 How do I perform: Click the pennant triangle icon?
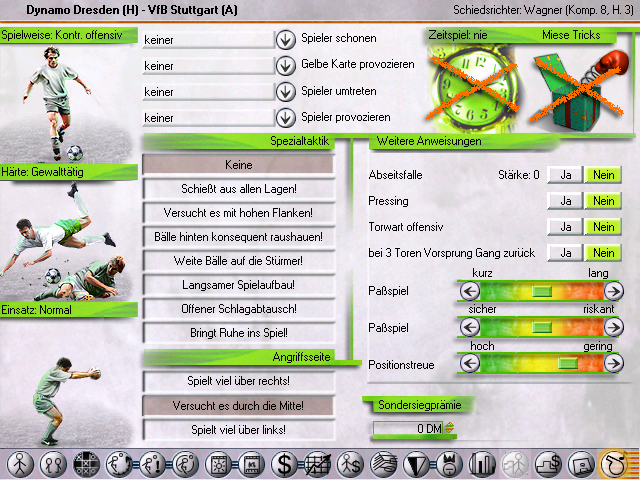(x=416, y=464)
